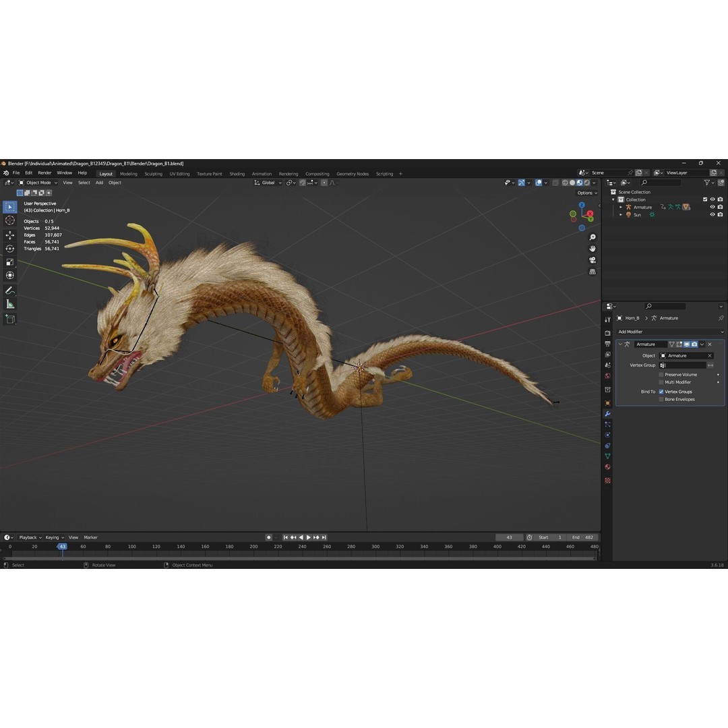728x728 pixels.
Task: Open the viewport Options dropdown
Action: point(587,193)
